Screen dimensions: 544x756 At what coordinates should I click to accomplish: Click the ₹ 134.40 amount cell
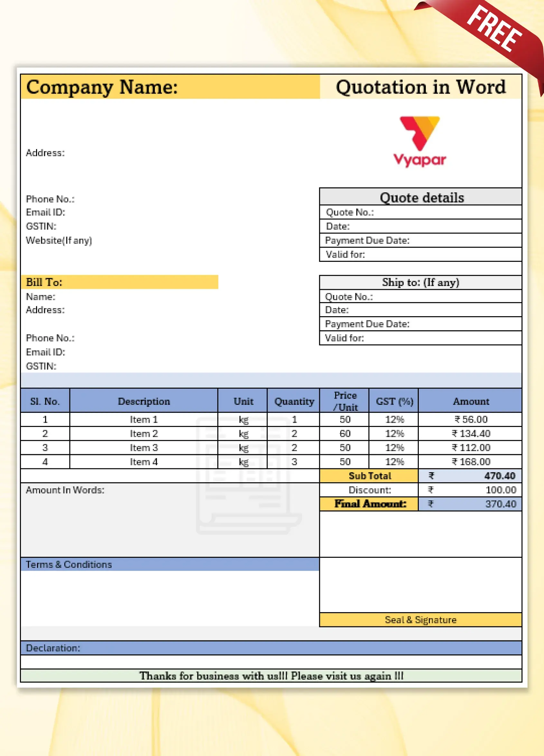[x=470, y=433]
